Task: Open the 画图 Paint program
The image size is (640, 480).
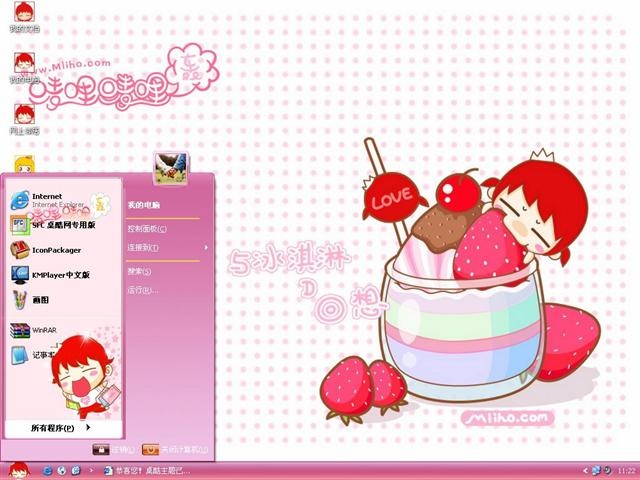Action: 29,300
